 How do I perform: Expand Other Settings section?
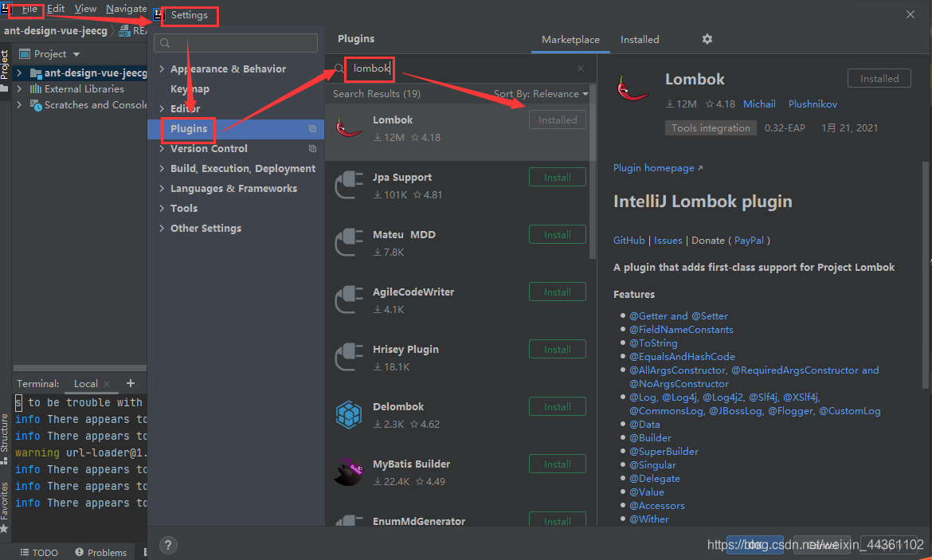click(162, 229)
